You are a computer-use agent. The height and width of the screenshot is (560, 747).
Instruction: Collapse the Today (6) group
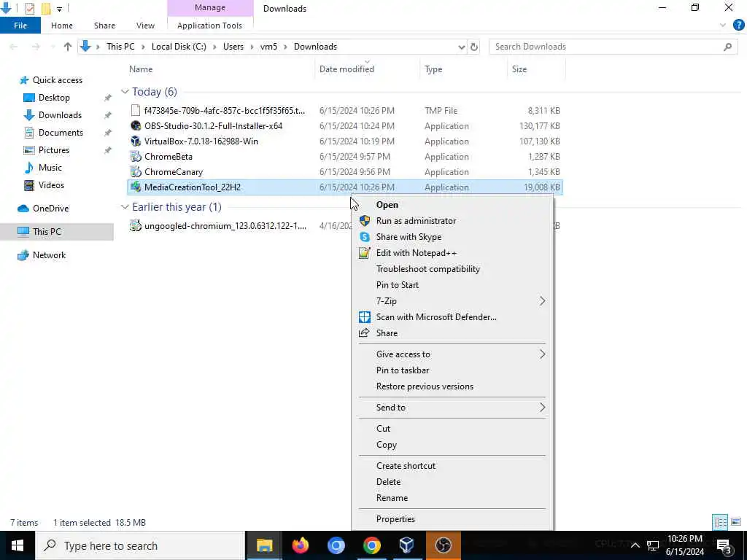click(x=125, y=91)
